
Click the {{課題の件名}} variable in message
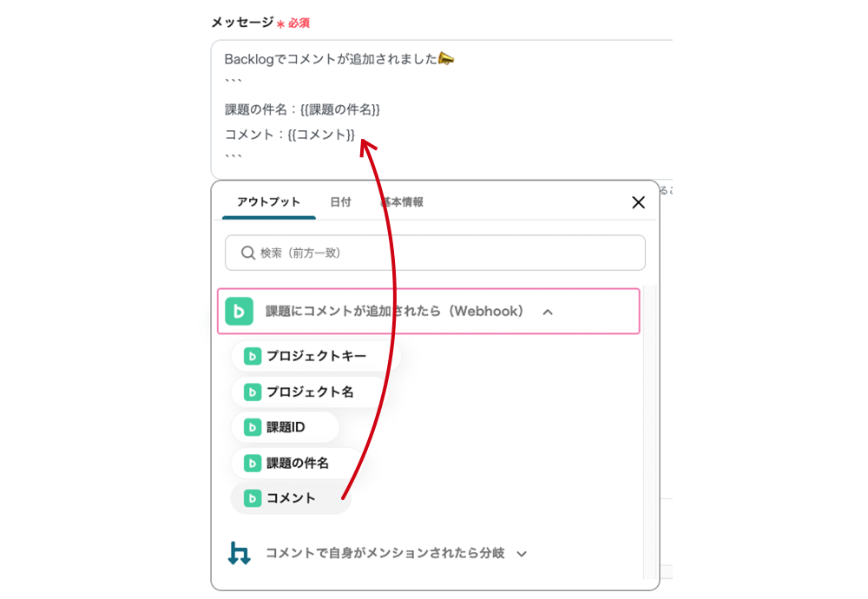click(340, 109)
